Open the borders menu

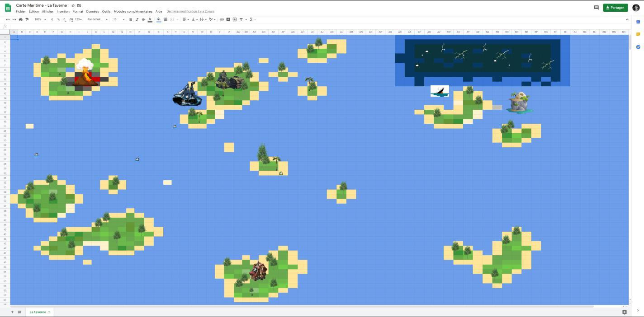[165, 19]
